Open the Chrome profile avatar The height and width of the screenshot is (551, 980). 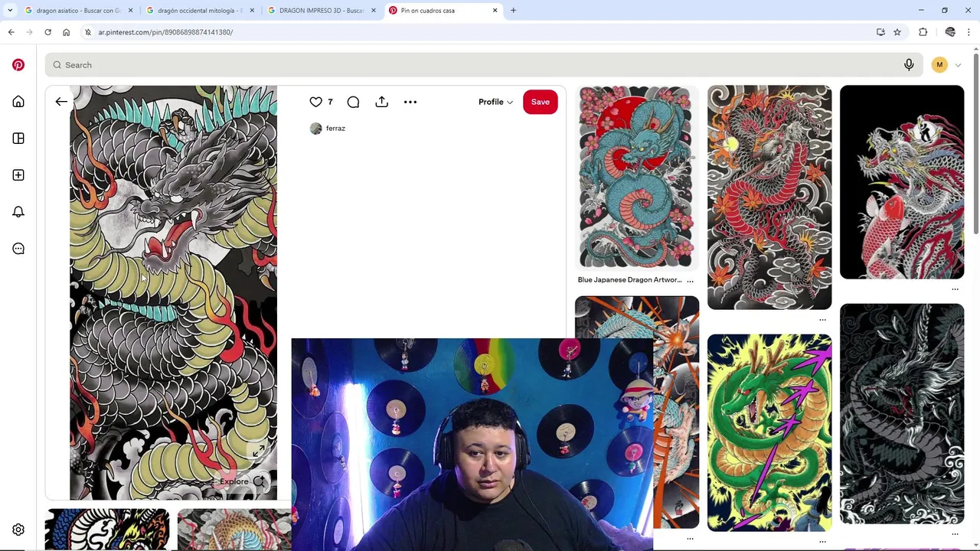[950, 32]
